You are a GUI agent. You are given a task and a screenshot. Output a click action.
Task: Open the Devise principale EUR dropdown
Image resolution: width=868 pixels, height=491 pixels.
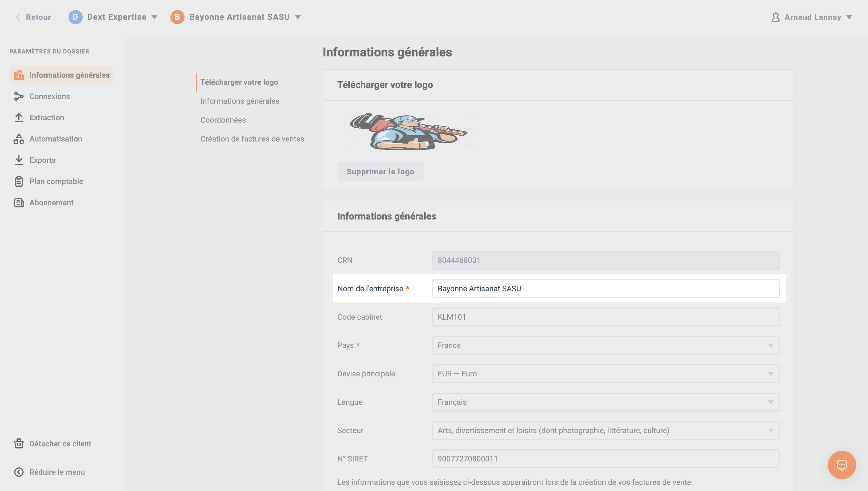[x=606, y=373]
